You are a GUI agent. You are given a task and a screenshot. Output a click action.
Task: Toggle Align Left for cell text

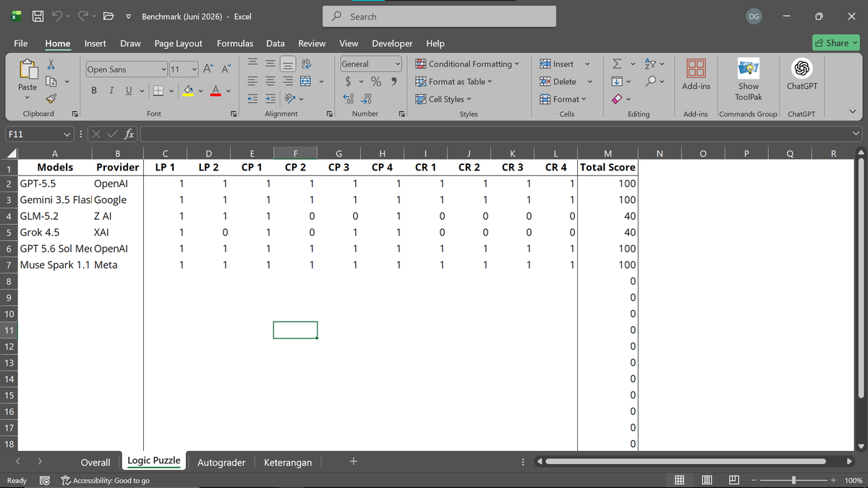click(253, 81)
